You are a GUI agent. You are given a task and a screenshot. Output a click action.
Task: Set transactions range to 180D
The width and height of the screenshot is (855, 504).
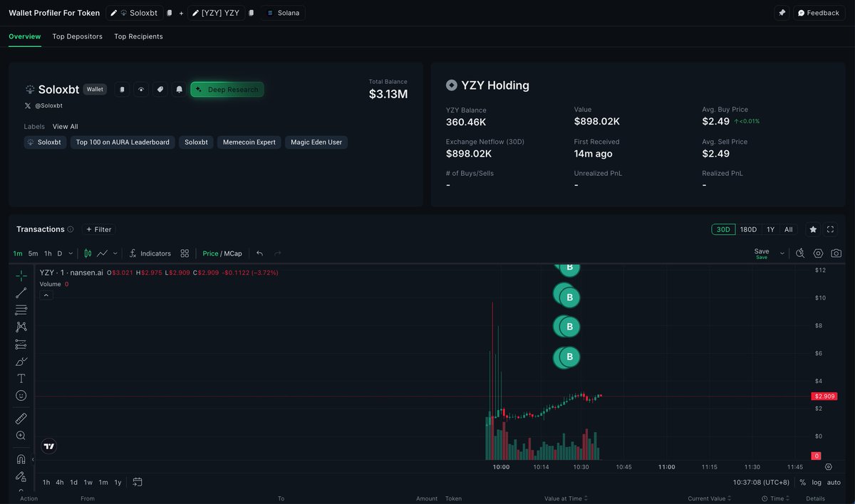click(748, 229)
